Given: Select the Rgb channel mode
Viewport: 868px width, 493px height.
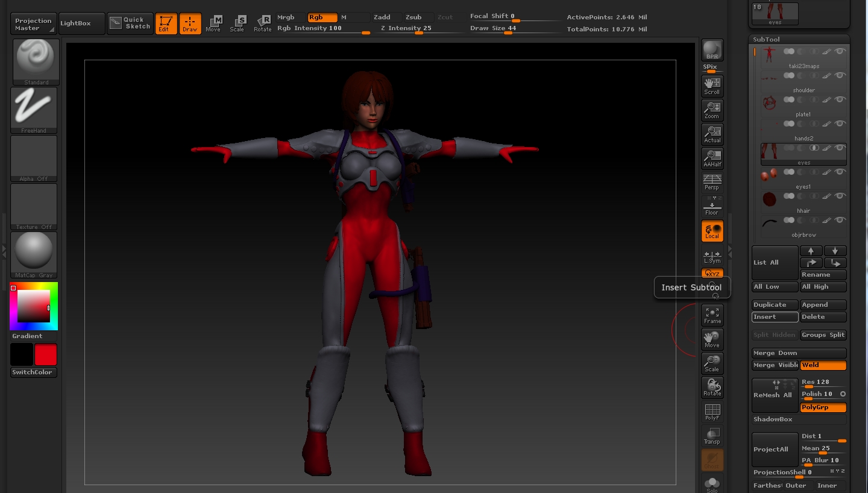Looking at the screenshot, I should [322, 17].
